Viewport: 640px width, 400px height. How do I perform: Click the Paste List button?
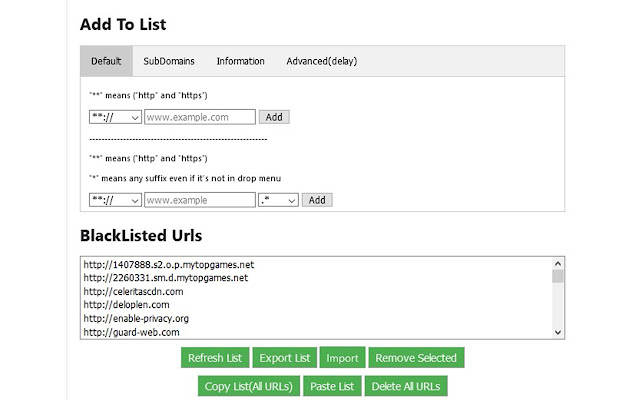click(x=332, y=386)
